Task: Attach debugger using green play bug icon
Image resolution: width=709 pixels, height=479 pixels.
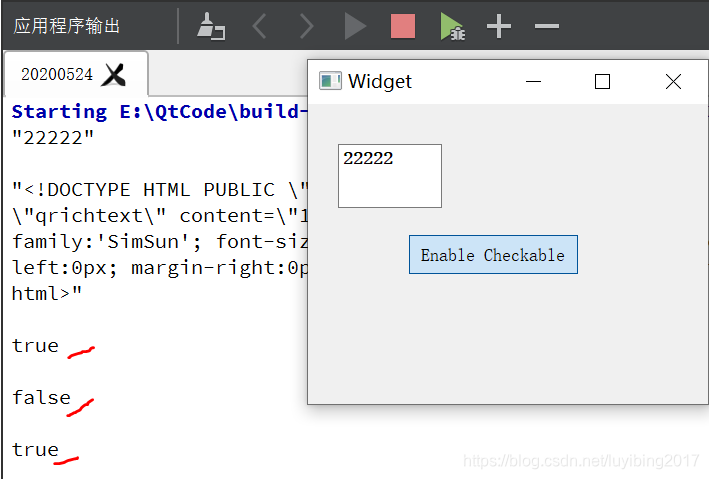Action: coord(452,27)
